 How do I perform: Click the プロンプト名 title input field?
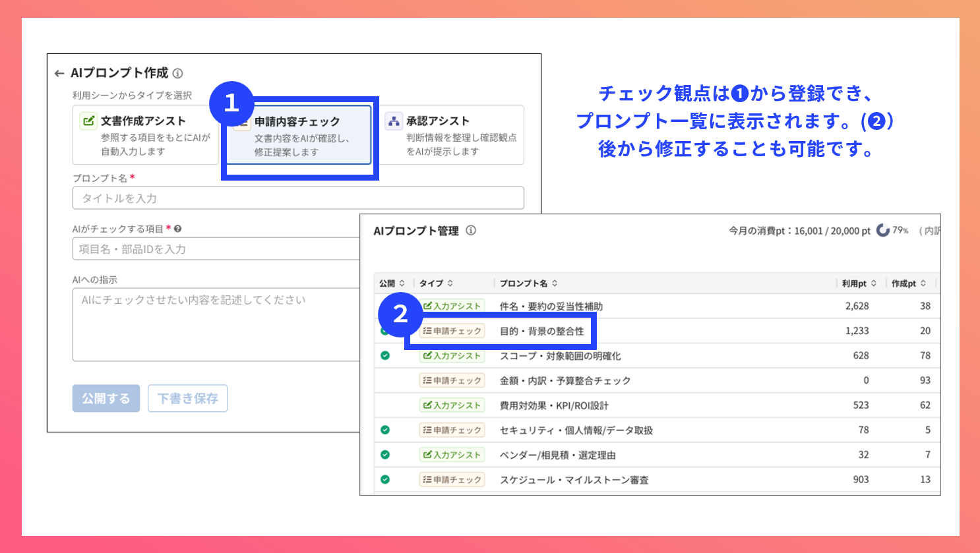coord(298,198)
